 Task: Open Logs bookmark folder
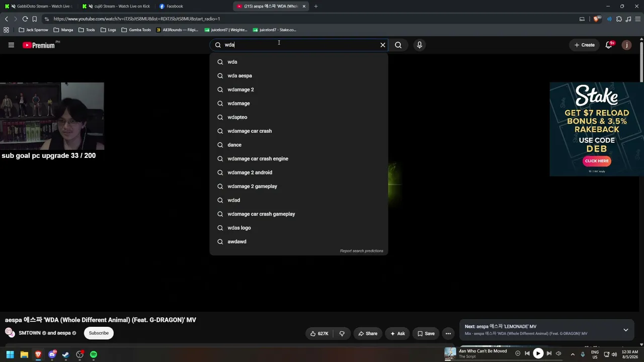click(108, 30)
